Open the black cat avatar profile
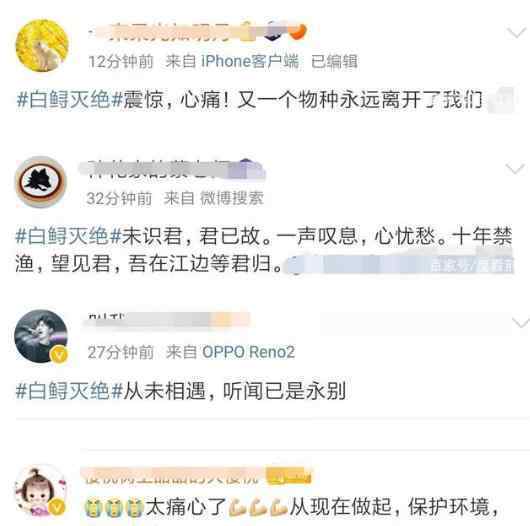 tap(41, 182)
